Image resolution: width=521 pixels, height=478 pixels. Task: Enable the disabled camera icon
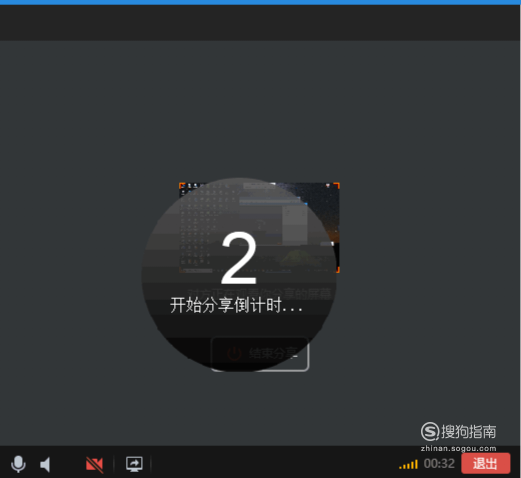pyautogui.click(x=95, y=464)
